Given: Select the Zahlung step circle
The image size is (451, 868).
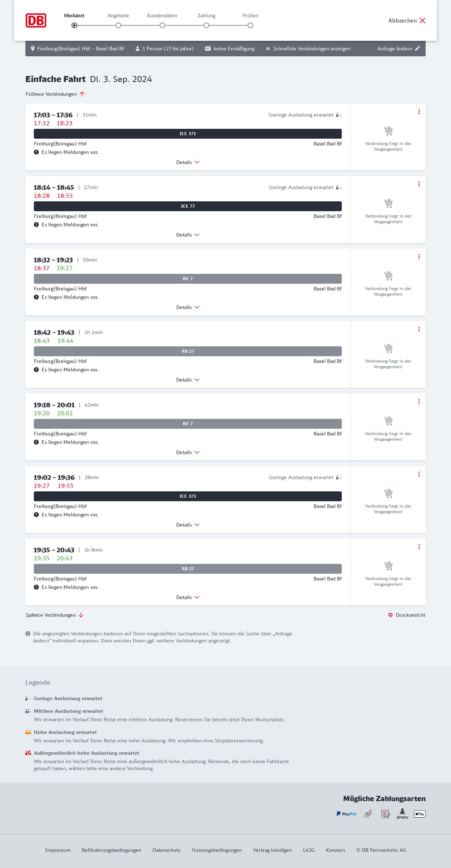Looking at the screenshot, I should [x=206, y=25].
